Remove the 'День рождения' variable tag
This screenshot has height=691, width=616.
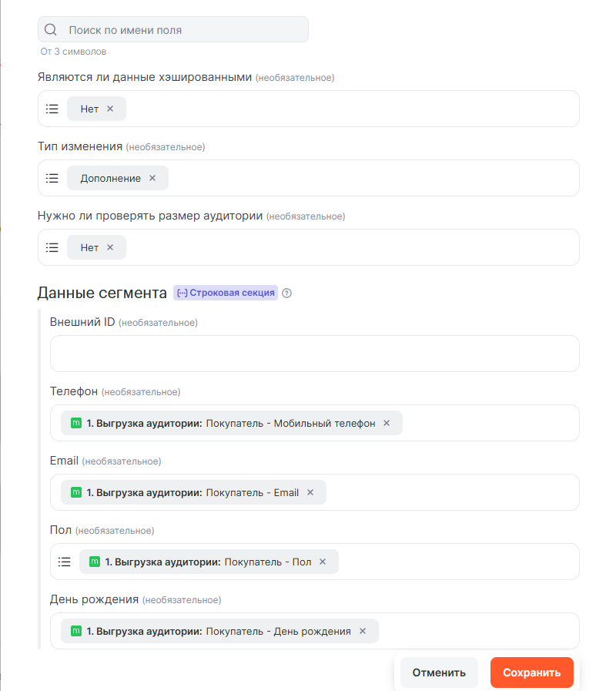(x=363, y=631)
